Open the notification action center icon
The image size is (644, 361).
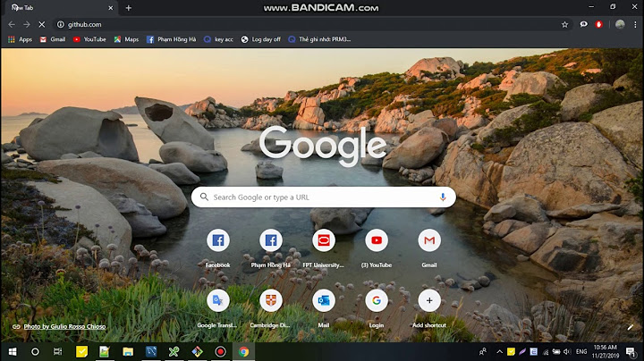tap(631, 351)
